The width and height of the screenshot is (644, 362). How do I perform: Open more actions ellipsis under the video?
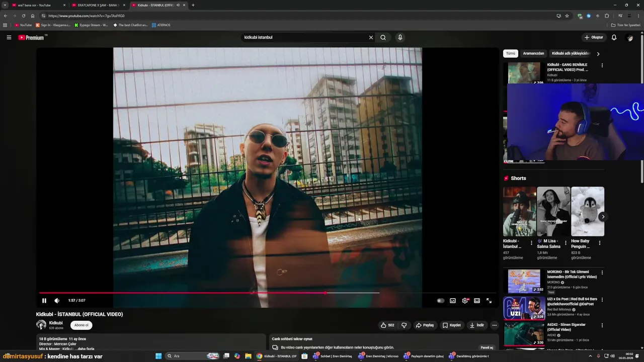coord(494,325)
